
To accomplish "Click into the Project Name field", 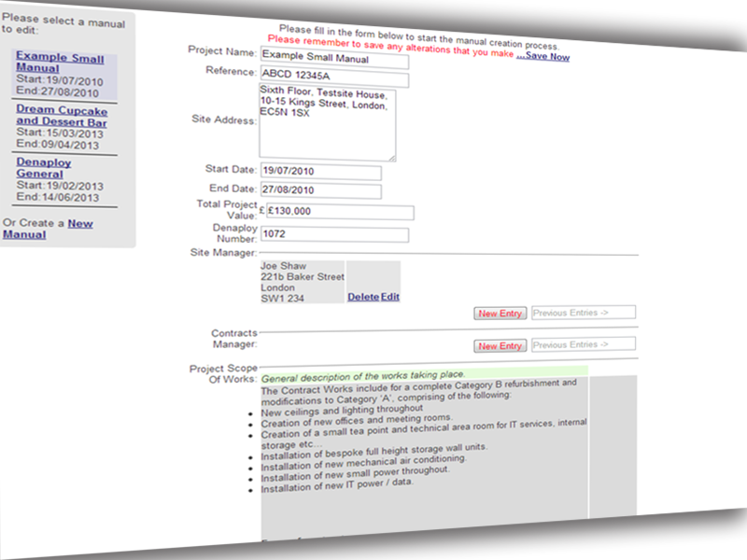I will click(x=333, y=60).
